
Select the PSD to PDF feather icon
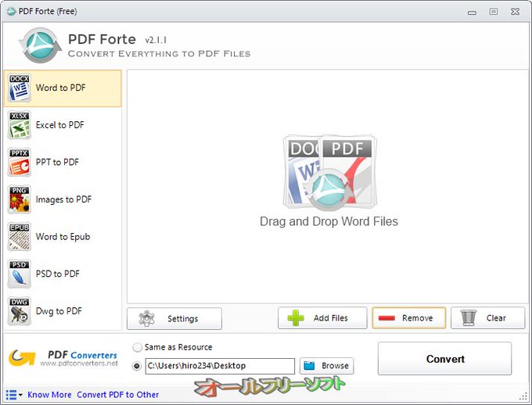(20, 274)
